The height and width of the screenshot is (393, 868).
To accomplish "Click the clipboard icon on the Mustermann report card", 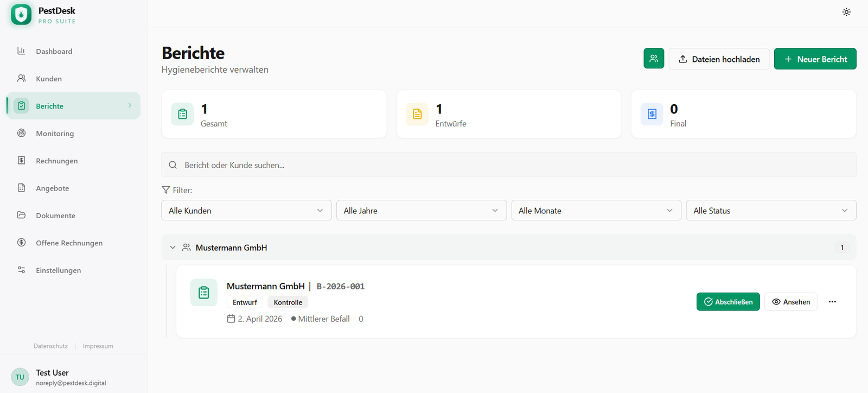I will [x=203, y=293].
